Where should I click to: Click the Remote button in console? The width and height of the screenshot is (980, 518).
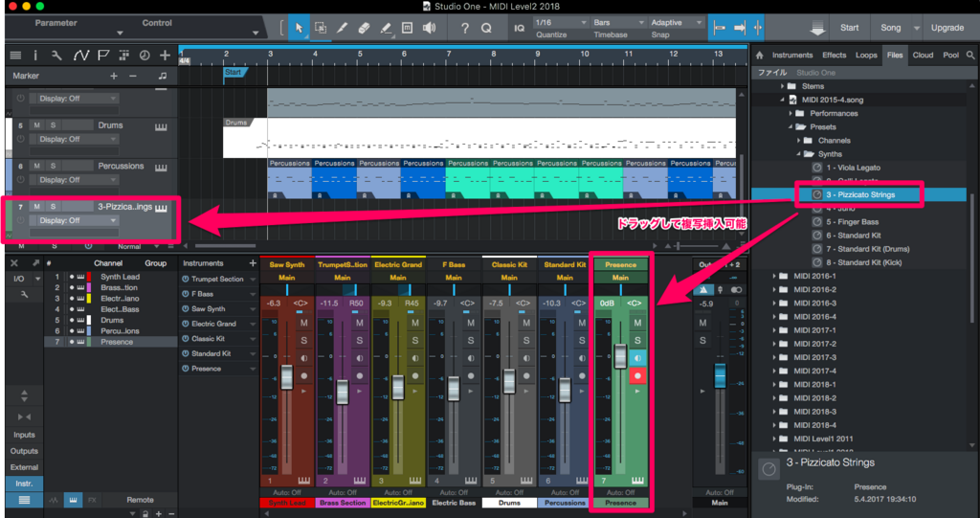[140, 500]
